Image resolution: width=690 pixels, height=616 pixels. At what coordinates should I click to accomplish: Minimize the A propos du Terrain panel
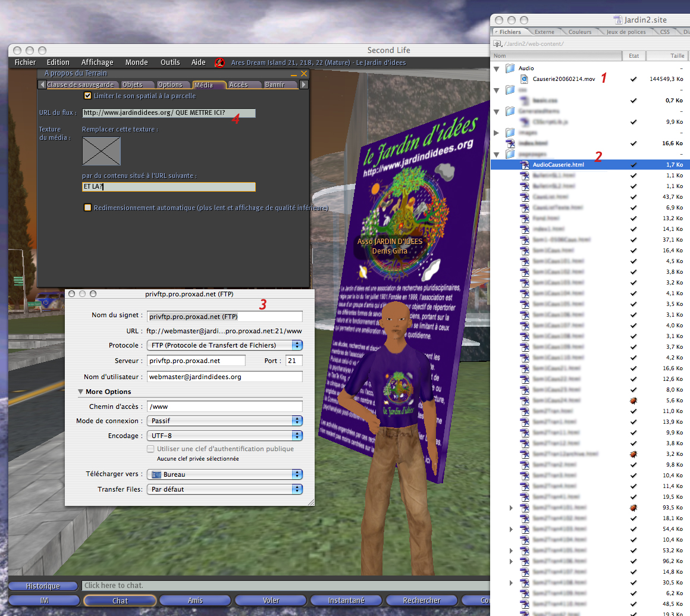point(293,74)
